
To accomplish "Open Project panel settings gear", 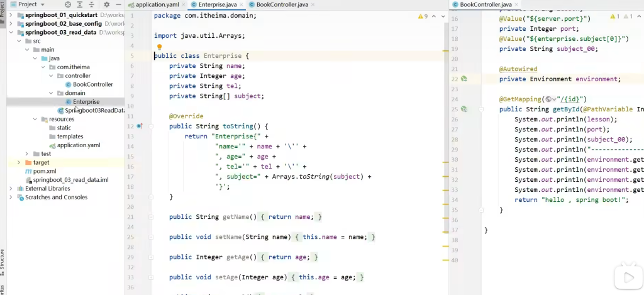I will pos(106,4).
